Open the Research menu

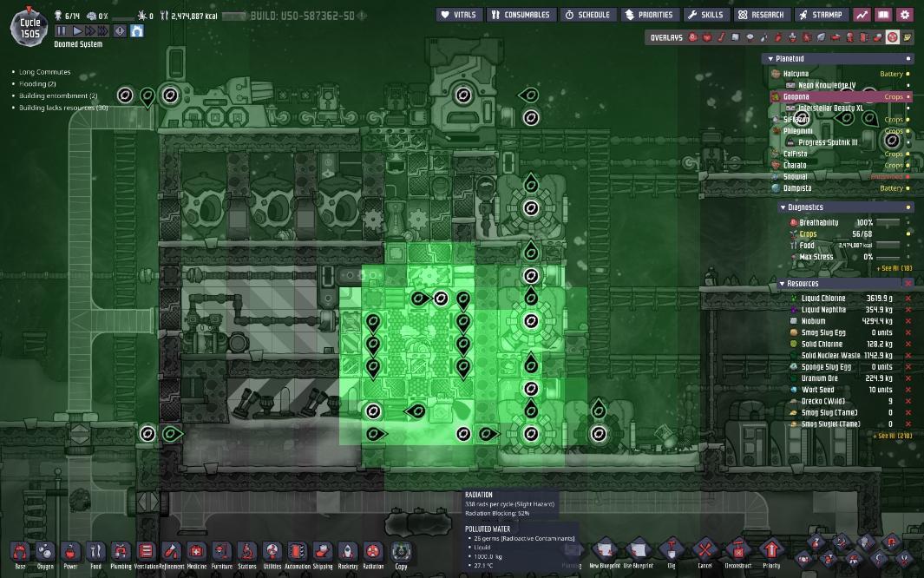(761, 15)
